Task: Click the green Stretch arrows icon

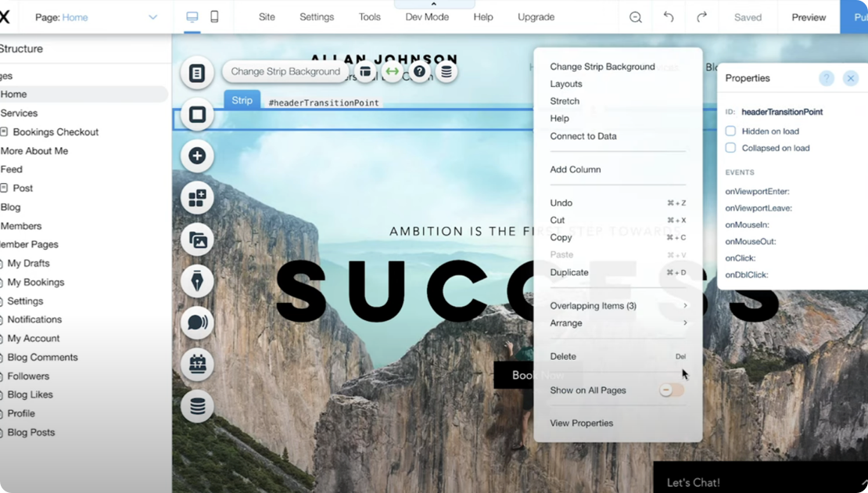Action: pyautogui.click(x=391, y=71)
